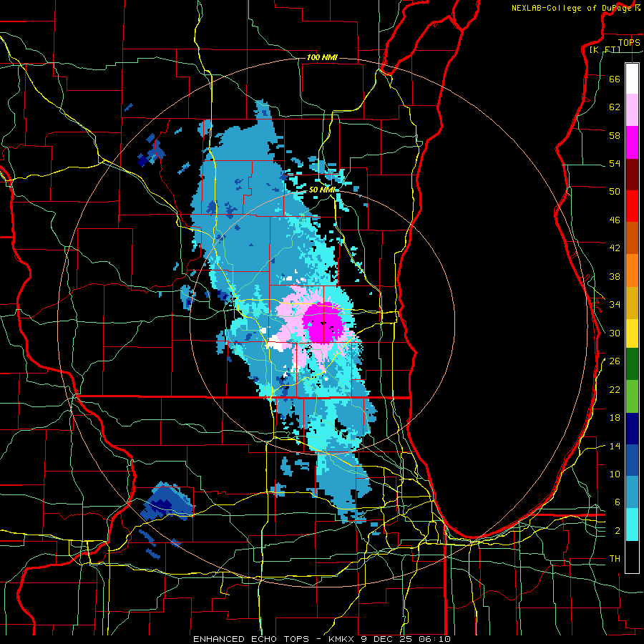Click legend value 10
The image size is (644, 644).
click(615, 474)
